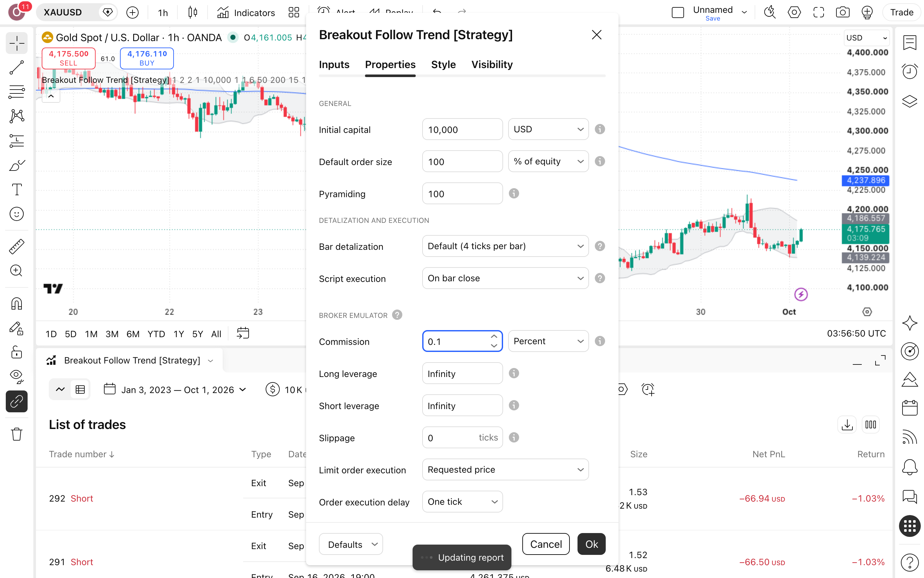This screenshot has height=578, width=924.
Task: Open quick search icon in top bar
Action: [770, 12]
